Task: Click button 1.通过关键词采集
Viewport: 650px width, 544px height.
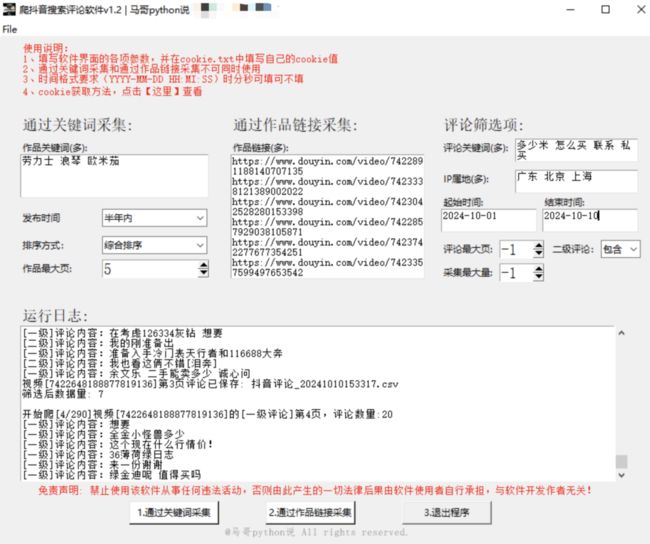Action: tap(174, 512)
